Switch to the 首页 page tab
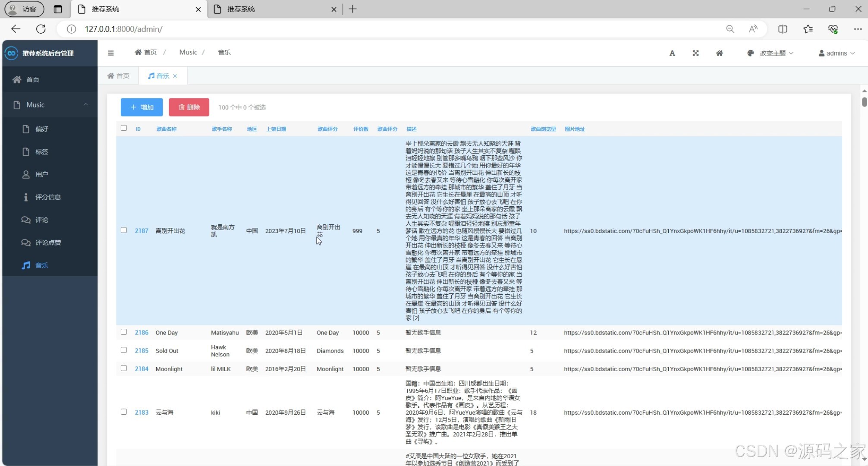This screenshot has height=466, width=868. tap(119, 76)
